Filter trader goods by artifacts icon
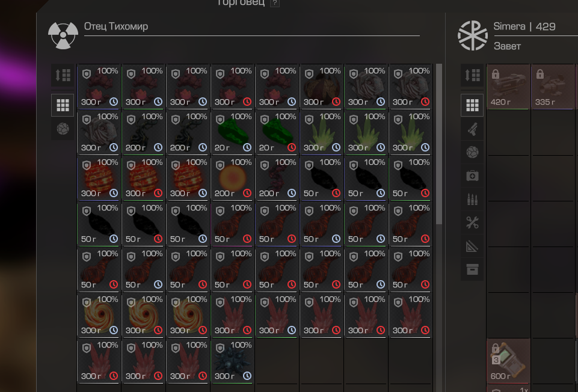The width and height of the screenshot is (578, 392). 63,129
